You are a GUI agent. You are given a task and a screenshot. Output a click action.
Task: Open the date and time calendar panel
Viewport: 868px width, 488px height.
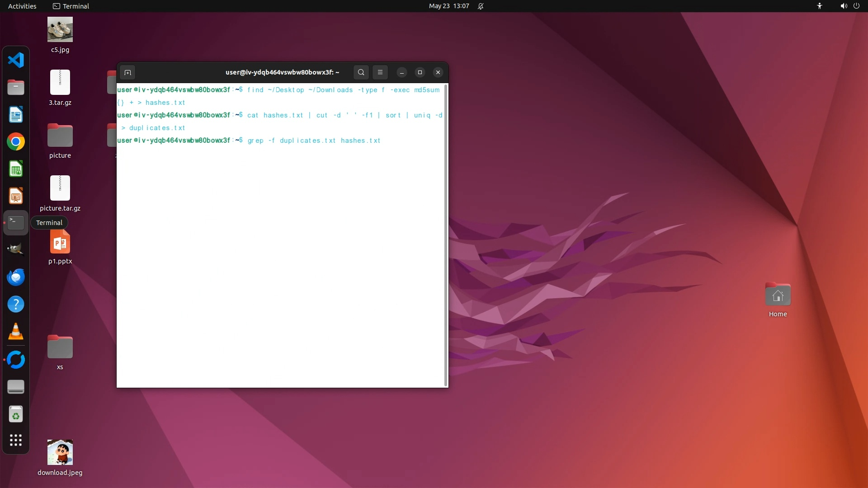point(448,6)
